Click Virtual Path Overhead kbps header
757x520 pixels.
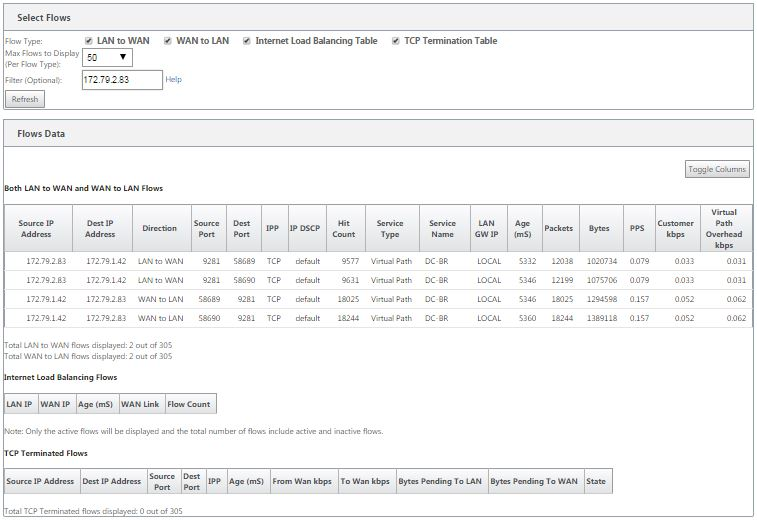pyautogui.click(x=726, y=228)
